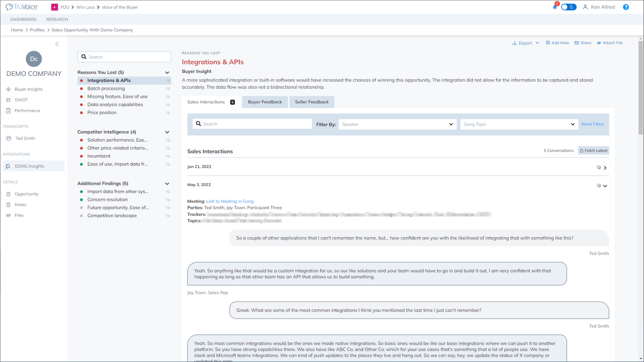Expand the Jun 21, 2022 conversation
The width and height of the screenshot is (644, 362).
605,168
